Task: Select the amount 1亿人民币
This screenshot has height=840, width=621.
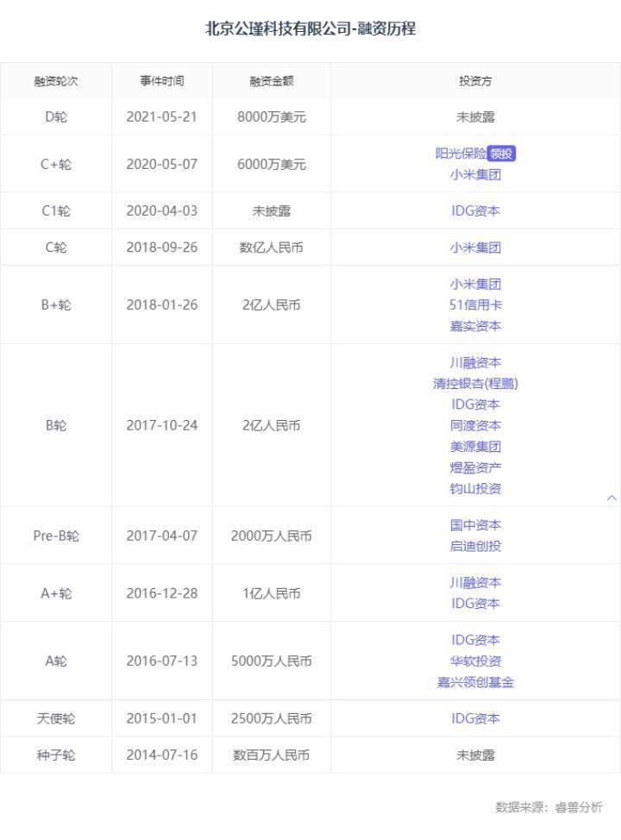Action: 271,593
